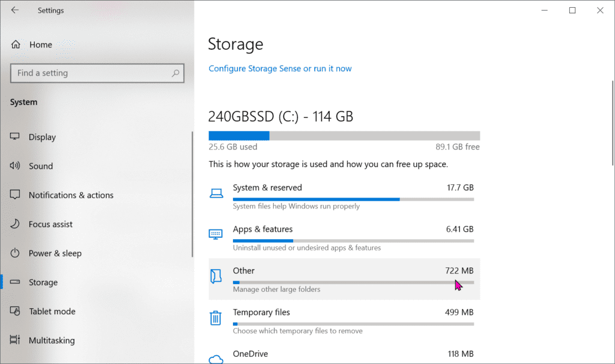The width and height of the screenshot is (615, 364).
Task: Click the Display monitor icon
Action: [x=16, y=137]
